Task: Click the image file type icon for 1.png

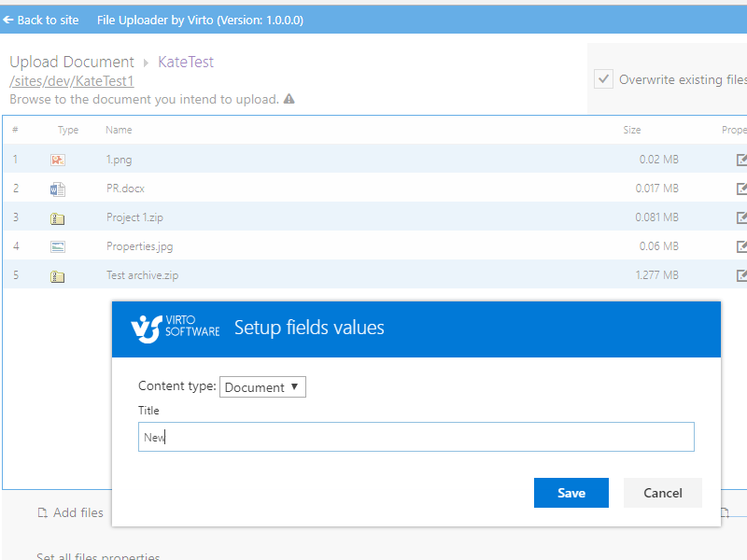Action: 58,160
